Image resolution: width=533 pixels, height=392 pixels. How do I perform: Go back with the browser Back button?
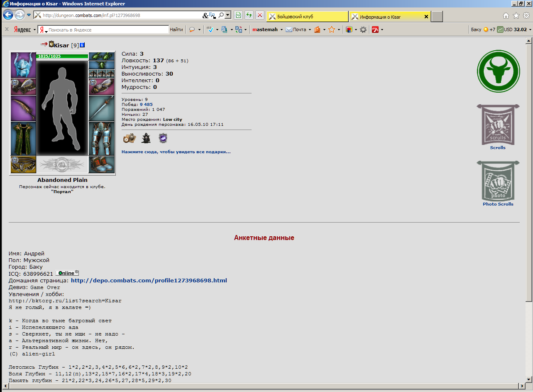[8, 15]
